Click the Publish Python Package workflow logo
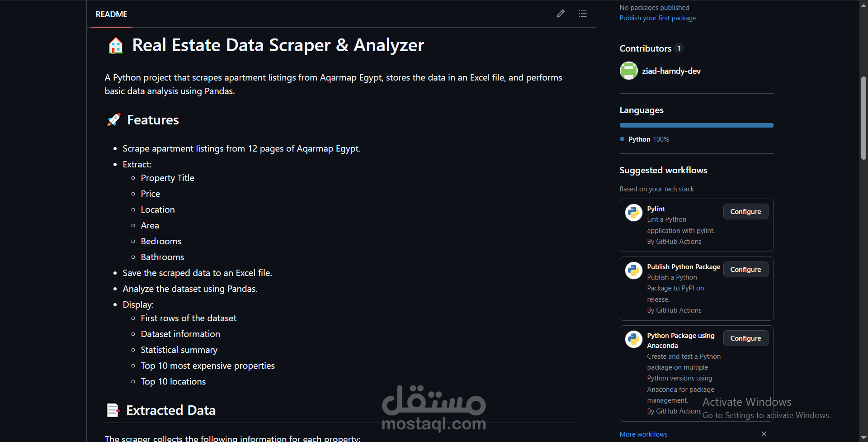 (x=634, y=270)
